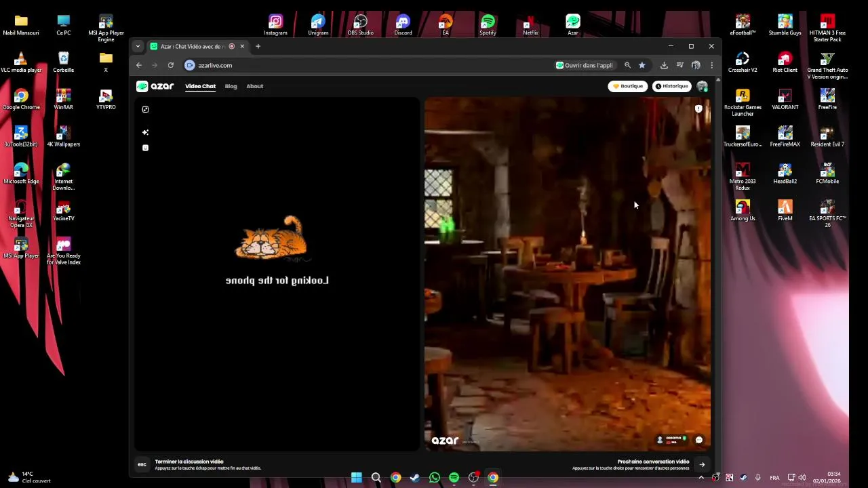Open the Unigram desktop shortcut
This screenshot has width=868, height=488.
click(318, 25)
